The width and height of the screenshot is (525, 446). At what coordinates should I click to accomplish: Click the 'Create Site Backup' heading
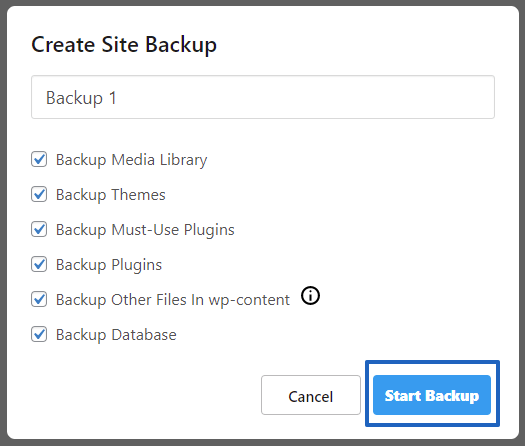[x=124, y=45]
